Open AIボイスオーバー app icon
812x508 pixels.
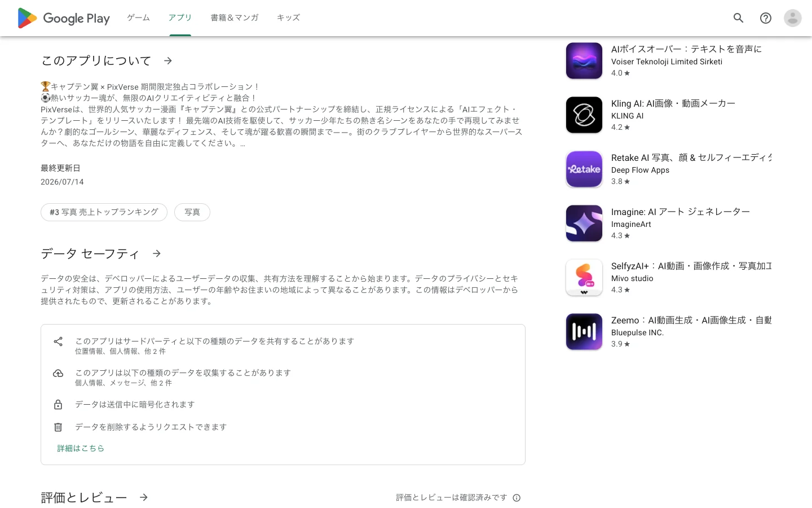tap(584, 60)
